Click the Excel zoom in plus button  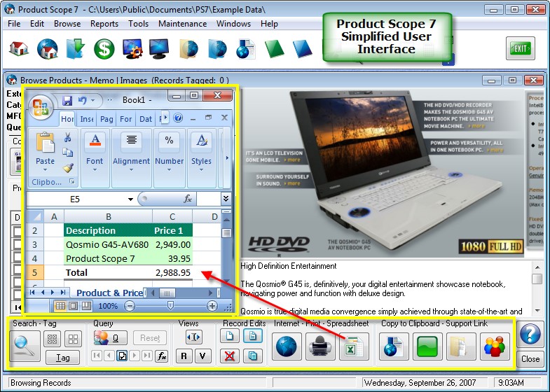[212, 306]
